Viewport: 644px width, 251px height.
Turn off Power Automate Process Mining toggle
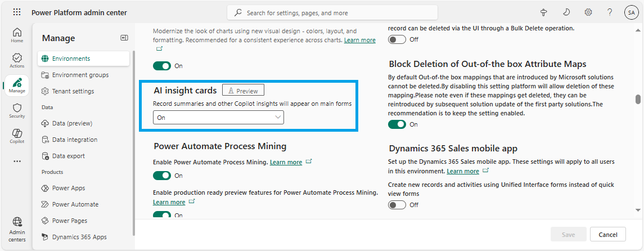click(162, 176)
